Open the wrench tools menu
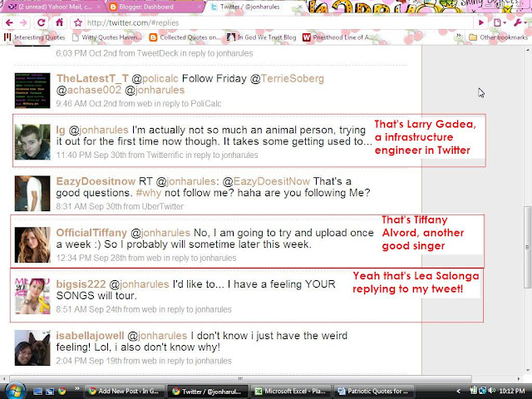The height and width of the screenshot is (399, 532). pos(519,22)
